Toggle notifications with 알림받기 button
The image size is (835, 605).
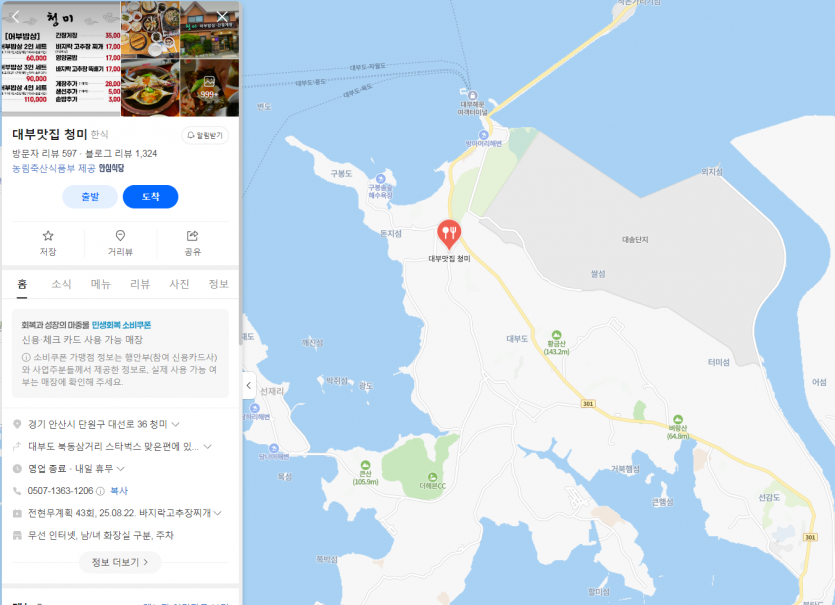coord(205,135)
